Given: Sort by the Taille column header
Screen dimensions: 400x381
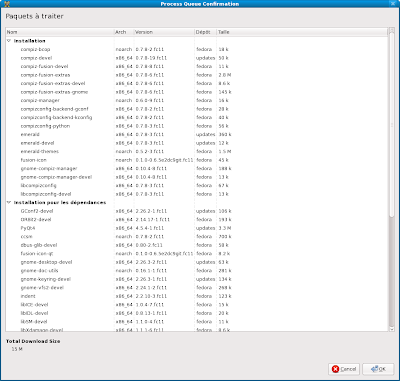Looking at the screenshot, I should pyautogui.click(x=302, y=32).
